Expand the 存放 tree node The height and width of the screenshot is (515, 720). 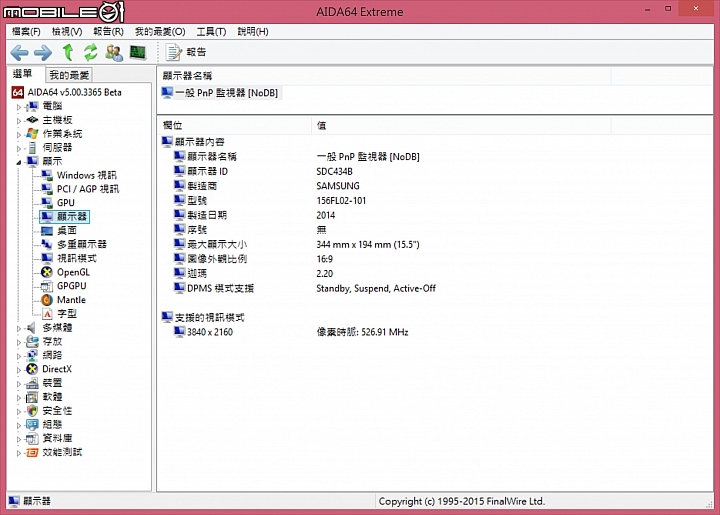coord(19,342)
